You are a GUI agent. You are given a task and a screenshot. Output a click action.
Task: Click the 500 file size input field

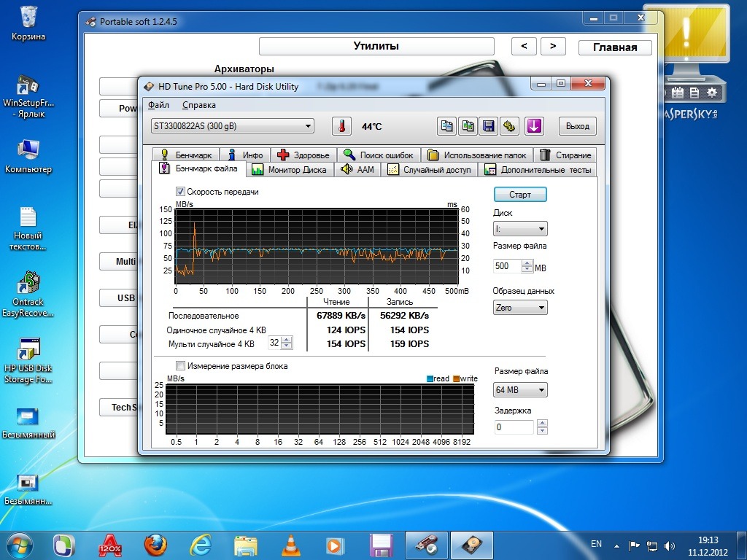508,266
